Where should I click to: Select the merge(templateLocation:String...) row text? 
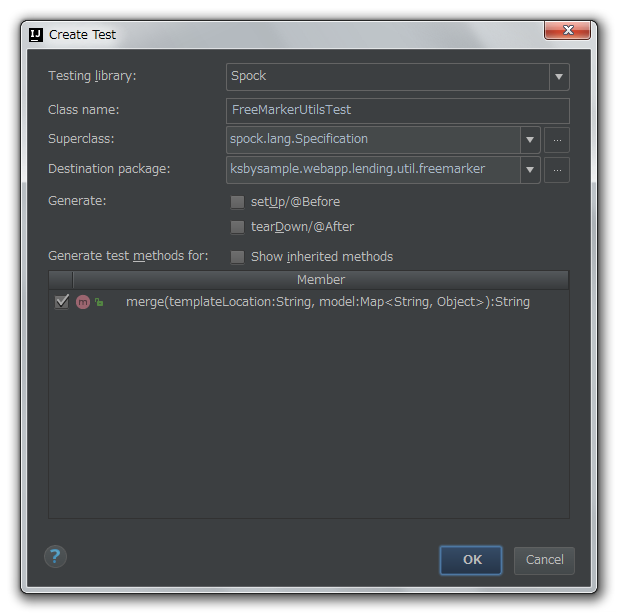click(328, 302)
